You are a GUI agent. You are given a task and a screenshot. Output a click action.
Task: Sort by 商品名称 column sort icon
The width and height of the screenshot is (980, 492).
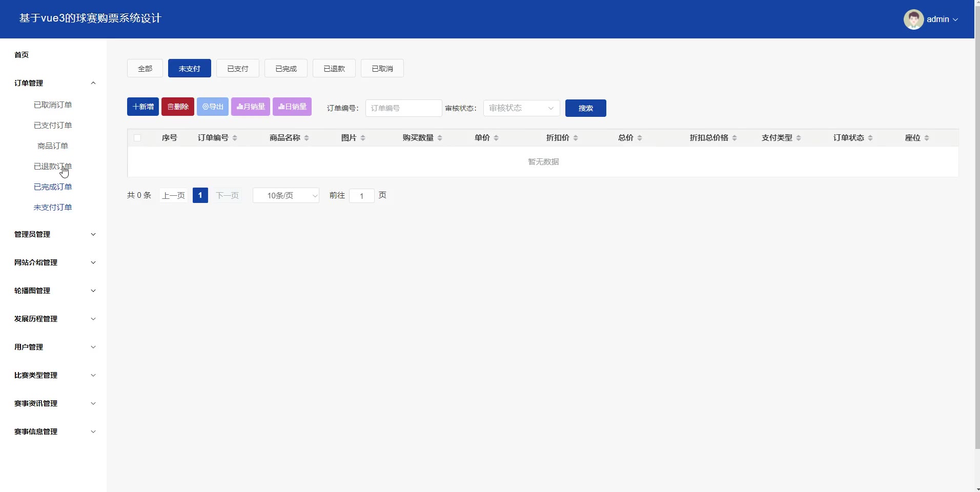pos(307,138)
